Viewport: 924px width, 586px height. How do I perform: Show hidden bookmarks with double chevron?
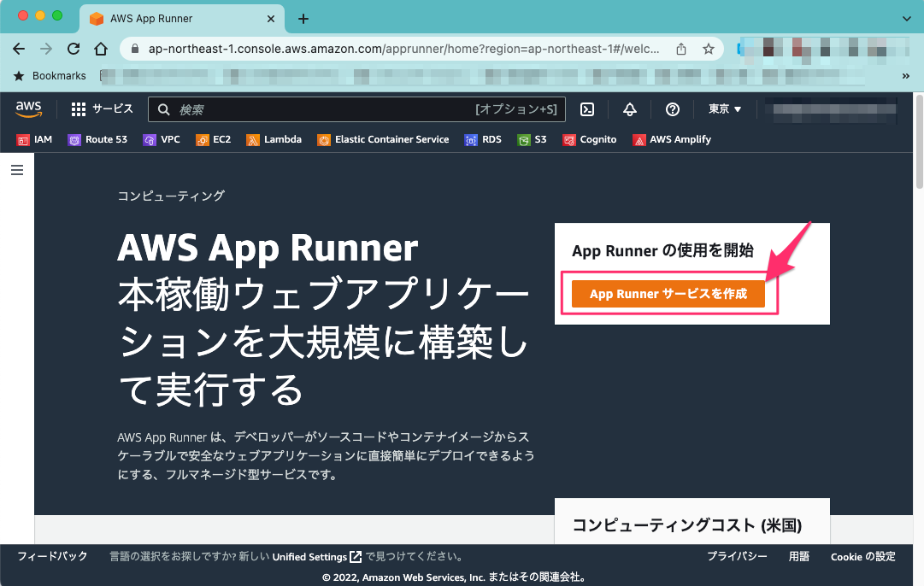906,76
